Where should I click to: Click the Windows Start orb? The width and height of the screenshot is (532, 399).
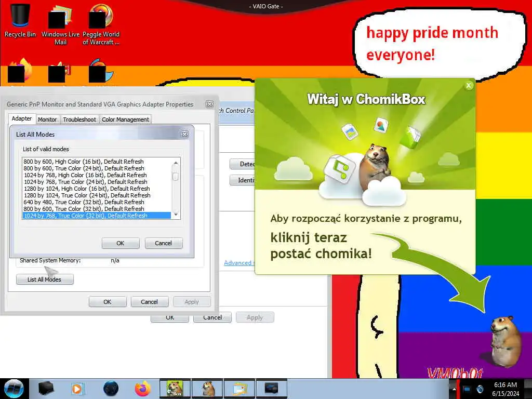[x=14, y=389]
